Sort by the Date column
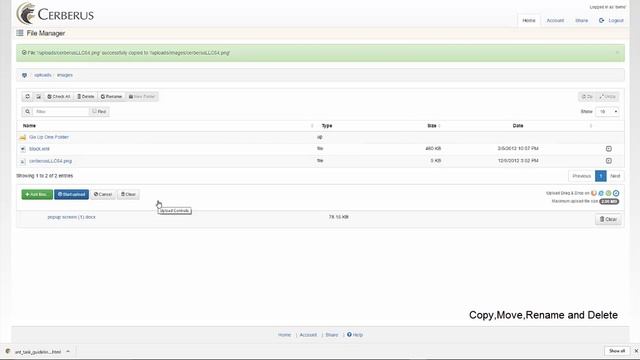The height and width of the screenshot is (360, 640). pos(518,126)
